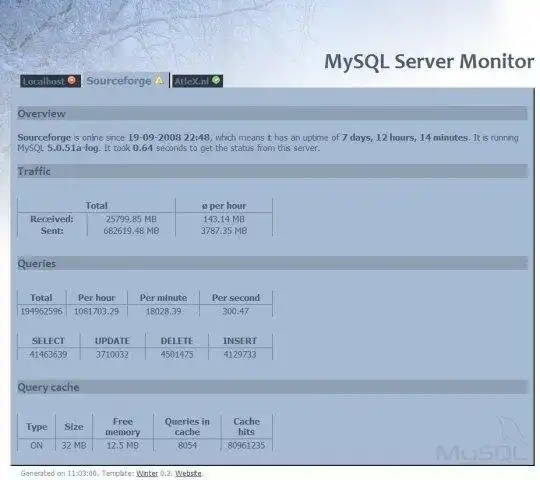The image size is (540, 480).
Task: Click the Queries section heading
Action: [x=37, y=263]
